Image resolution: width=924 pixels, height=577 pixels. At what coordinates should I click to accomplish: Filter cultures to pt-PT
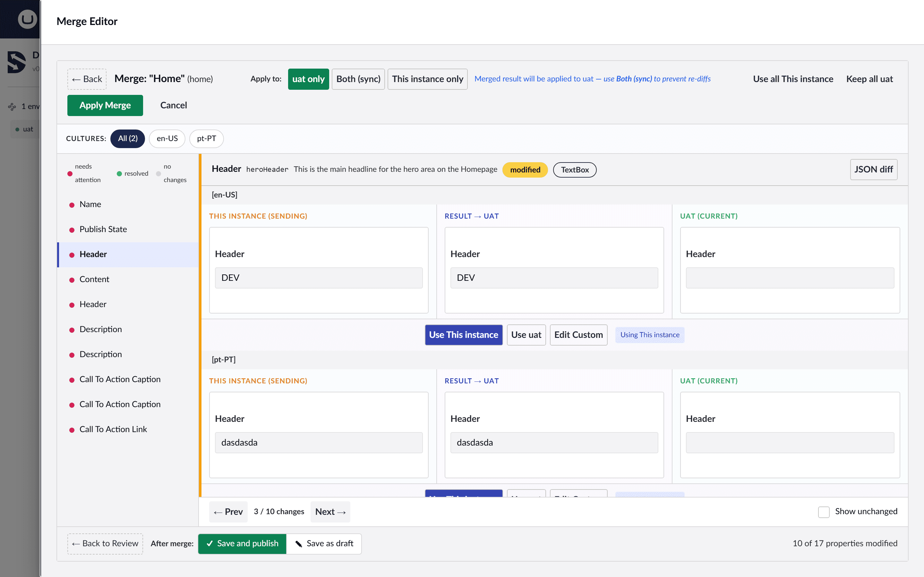206,138
